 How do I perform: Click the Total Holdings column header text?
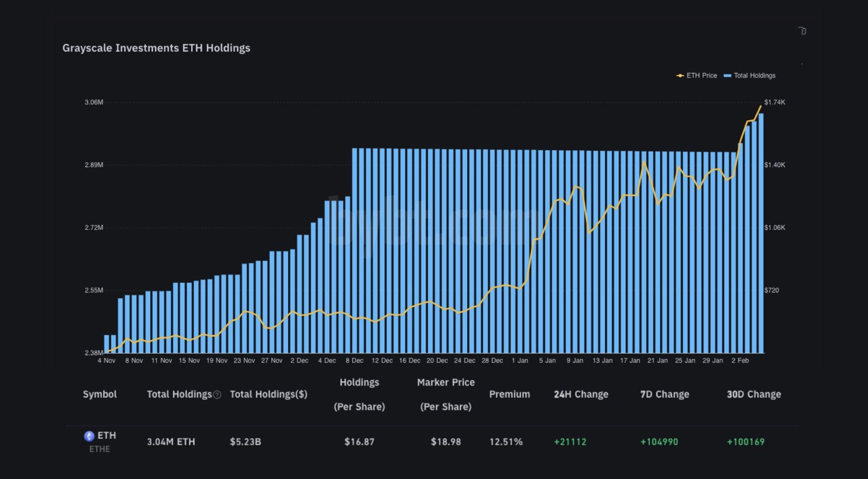(180, 394)
